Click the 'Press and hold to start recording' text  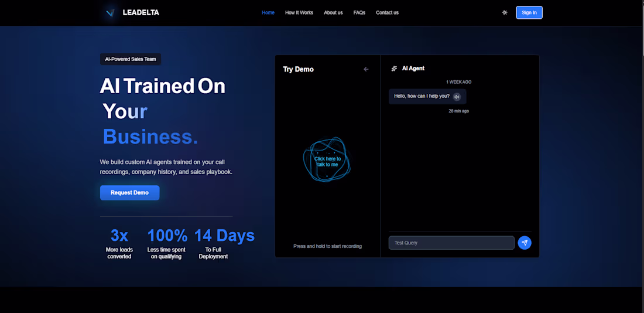(x=328, y=246)
